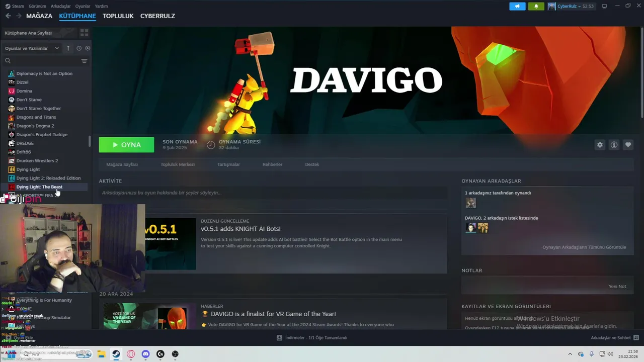Open Tartışmalar link

[x=228, y=164]
